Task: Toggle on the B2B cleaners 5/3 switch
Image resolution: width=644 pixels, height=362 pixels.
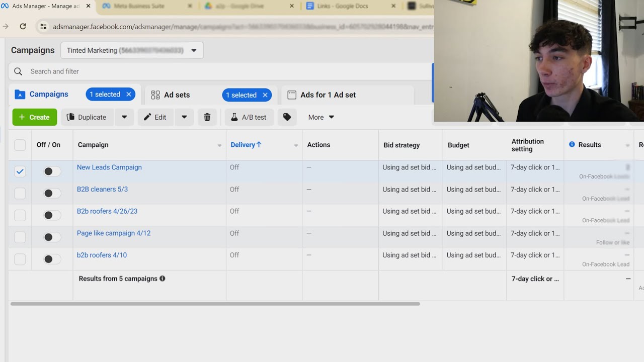Action: tap(52, 193)
